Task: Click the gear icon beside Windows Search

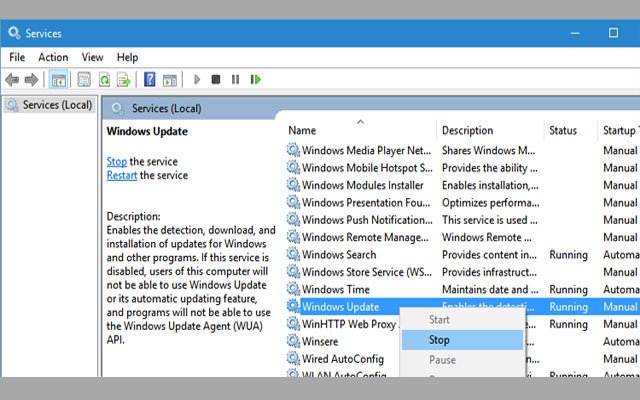Action: [293, 254]
